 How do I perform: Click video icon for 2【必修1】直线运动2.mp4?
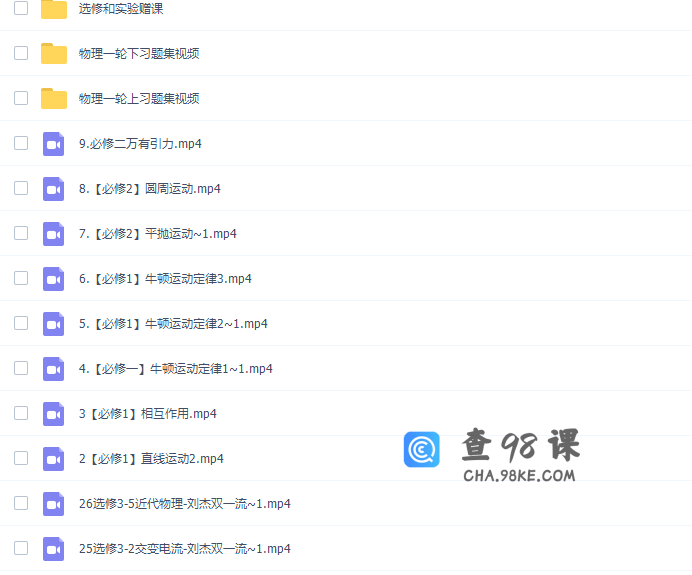tap(53, 459)
